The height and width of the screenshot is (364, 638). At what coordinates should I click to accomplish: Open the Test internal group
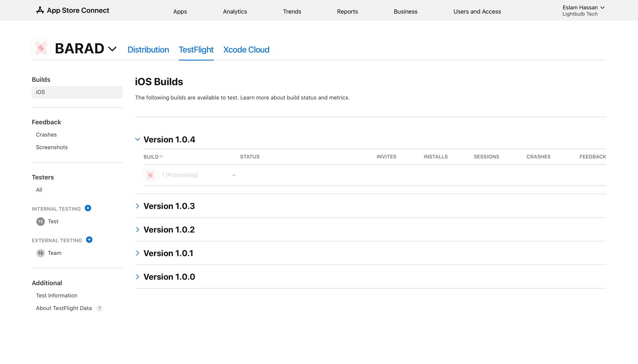(53, 221)
